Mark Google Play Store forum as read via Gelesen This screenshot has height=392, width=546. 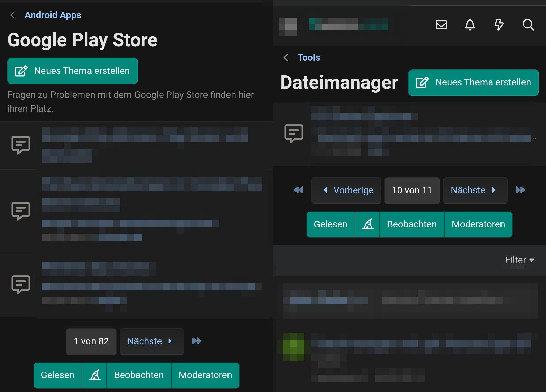pyautogui.click(x=58, y=375)
